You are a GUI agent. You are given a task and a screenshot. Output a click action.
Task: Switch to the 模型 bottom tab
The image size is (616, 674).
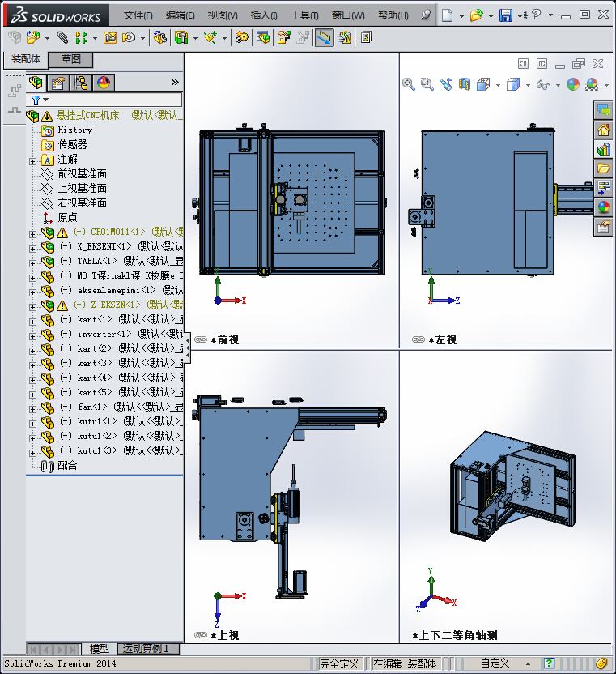click(100, 649)
